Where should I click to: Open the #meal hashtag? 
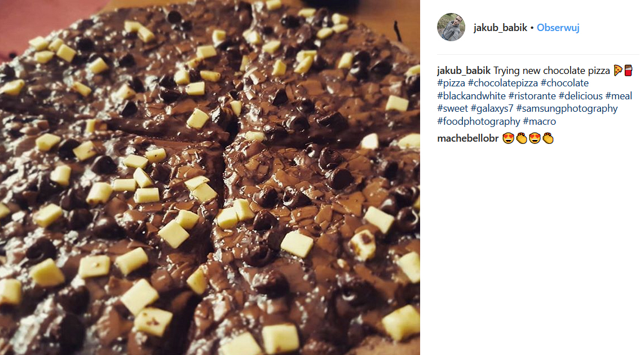619,96
